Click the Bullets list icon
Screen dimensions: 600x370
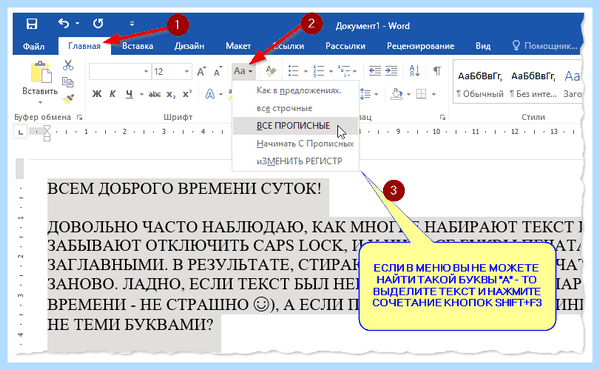(x=293, y=71)
